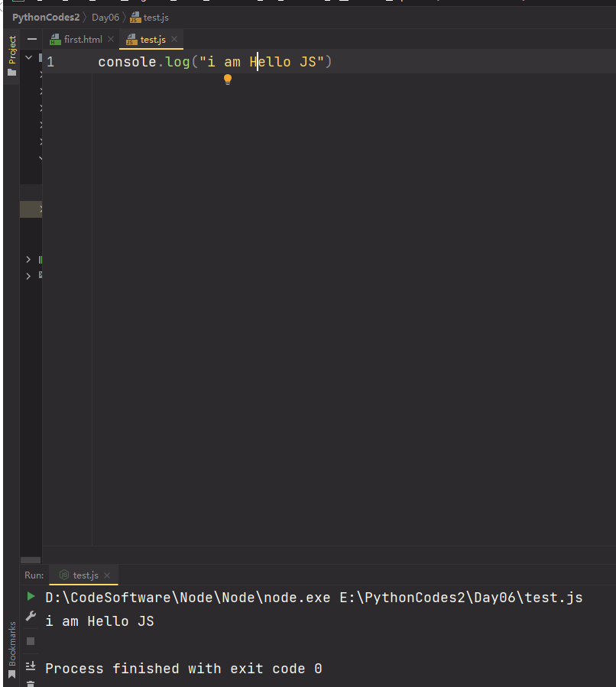The height and width of the screenshot is (687, 616).
Task: Click PythonCodes2 in the breadcrumbs
Action: point(46,17)
